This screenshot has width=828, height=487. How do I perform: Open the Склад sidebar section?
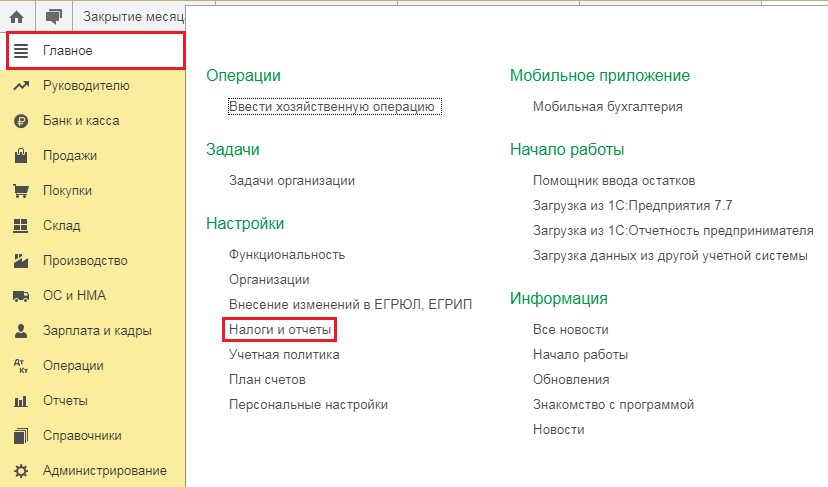[61, 226]
